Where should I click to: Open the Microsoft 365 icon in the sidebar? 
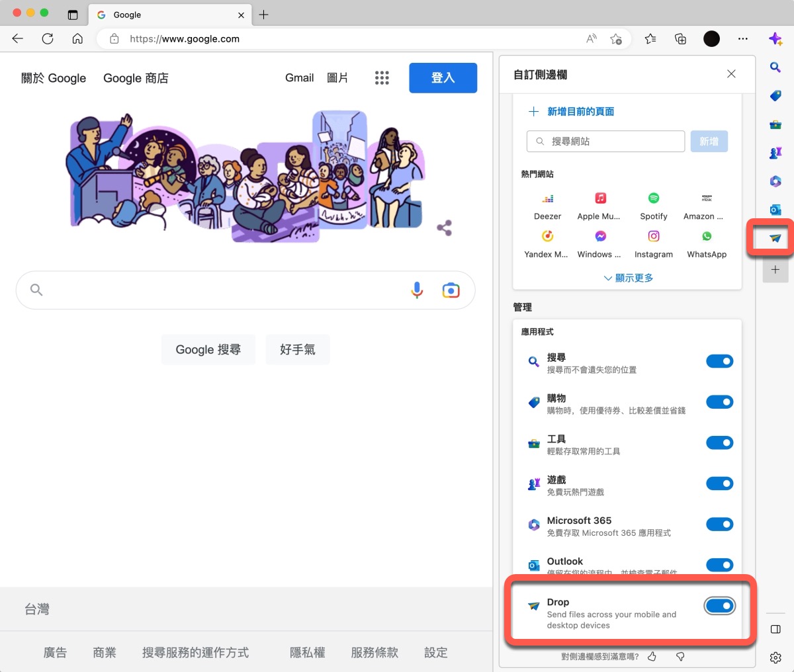click(775, 181)
